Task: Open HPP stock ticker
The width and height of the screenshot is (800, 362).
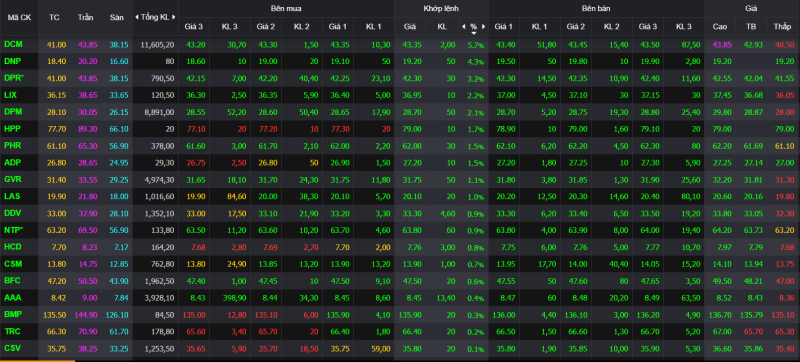Action: click(x=13, y=128)
